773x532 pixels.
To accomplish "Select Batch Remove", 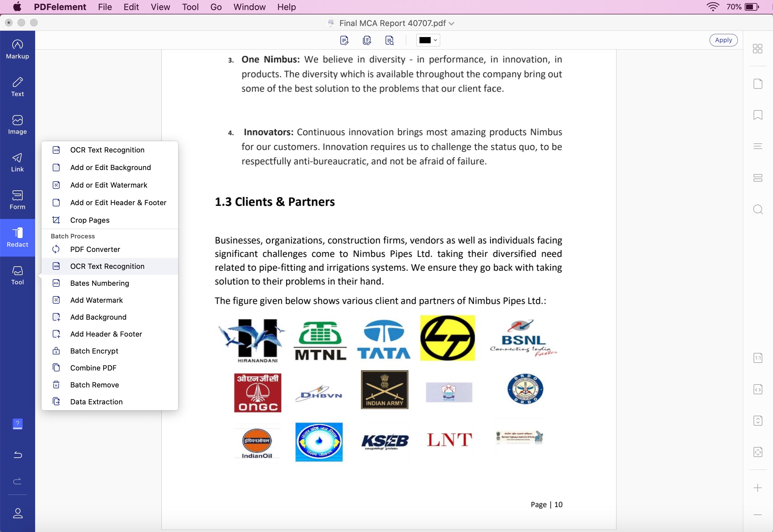I will click(x=110, y=385).
